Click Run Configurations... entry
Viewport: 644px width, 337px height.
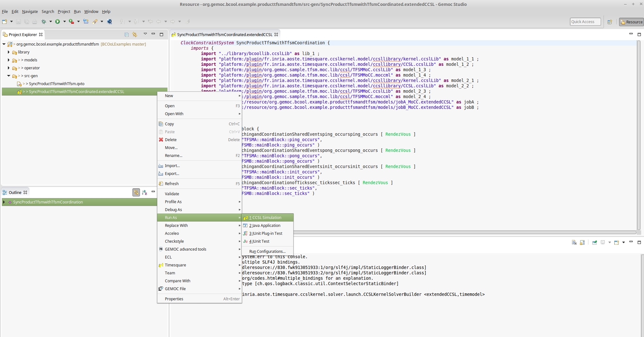(267, 251)
